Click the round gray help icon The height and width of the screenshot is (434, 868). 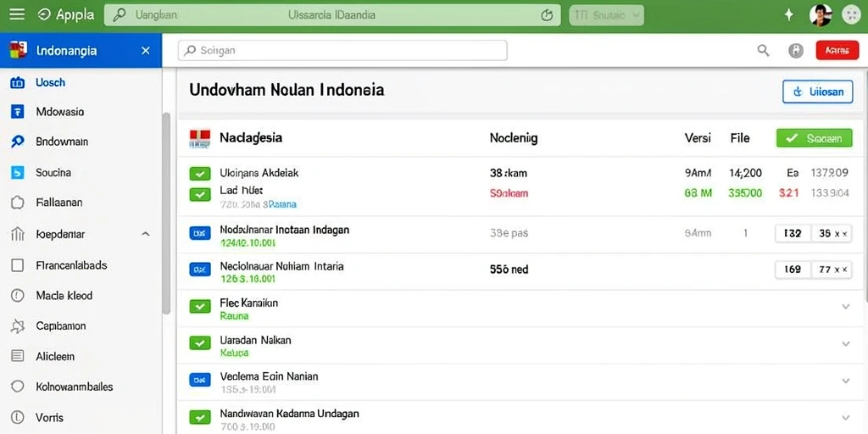pyautogui.click(x=795, y=51)
